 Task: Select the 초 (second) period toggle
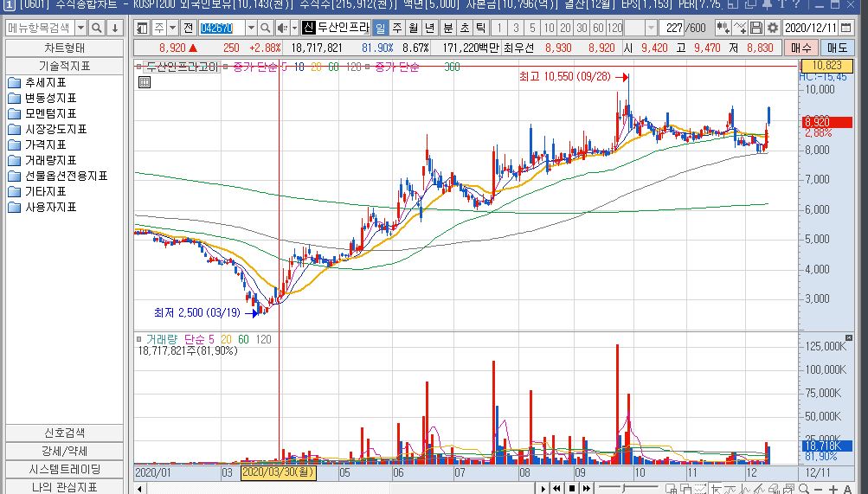click(465, 28)
